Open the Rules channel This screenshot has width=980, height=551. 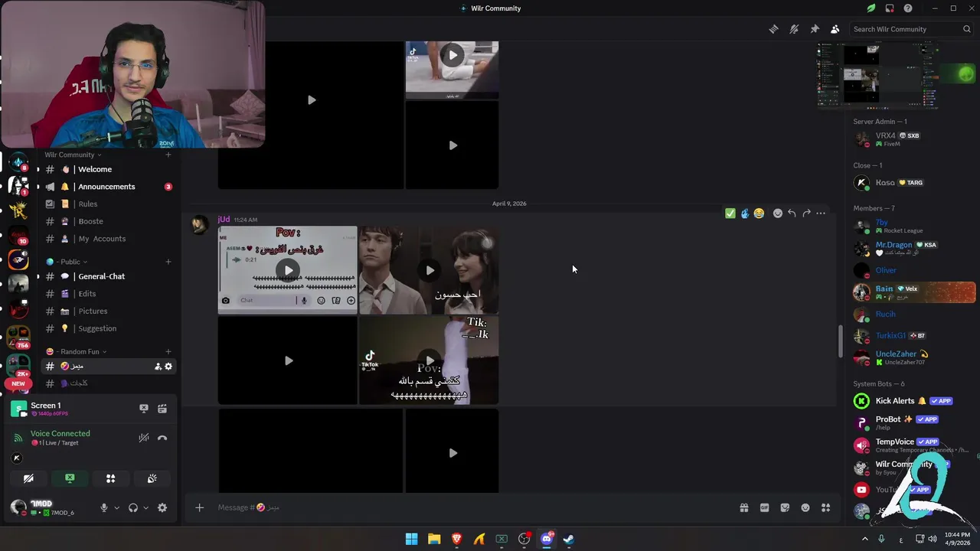coord(108,204)
